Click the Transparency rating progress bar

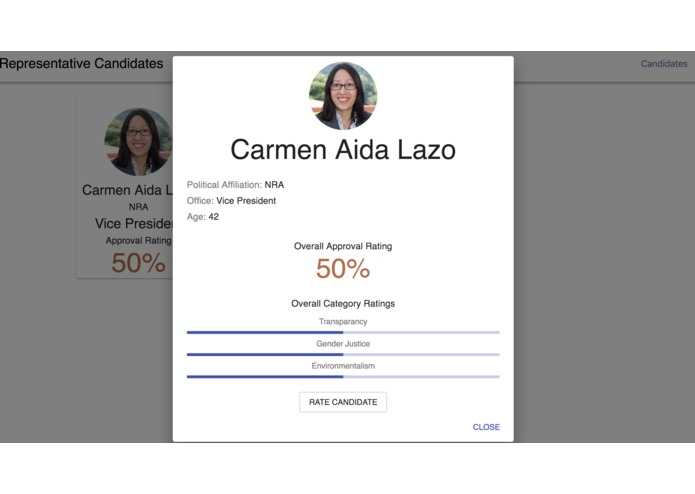coord(343,332)
